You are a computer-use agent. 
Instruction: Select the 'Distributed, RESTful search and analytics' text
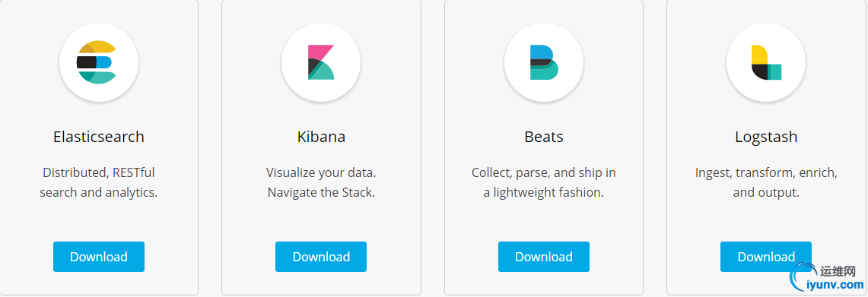click(99, 183)
